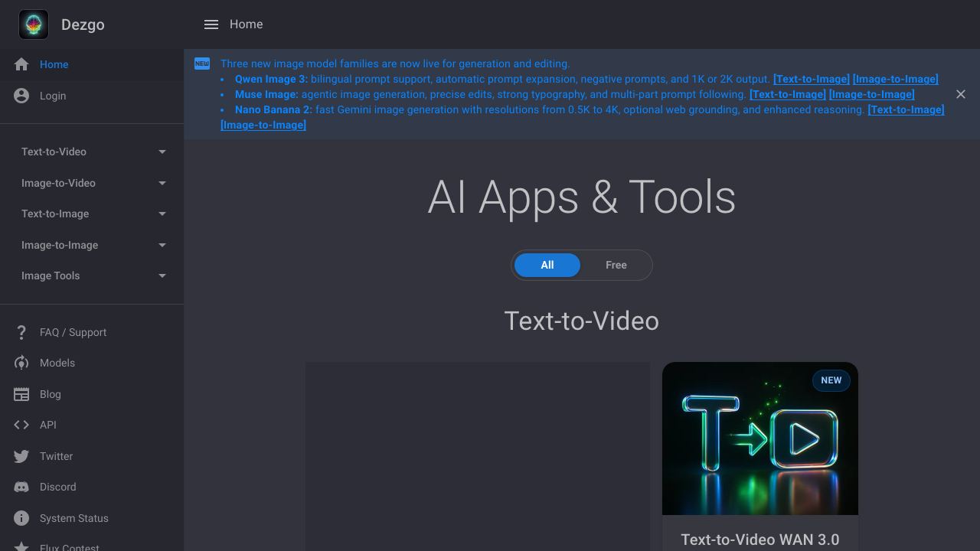
Task: Open the Flux Contest link
Action: (x=92, y=543)
